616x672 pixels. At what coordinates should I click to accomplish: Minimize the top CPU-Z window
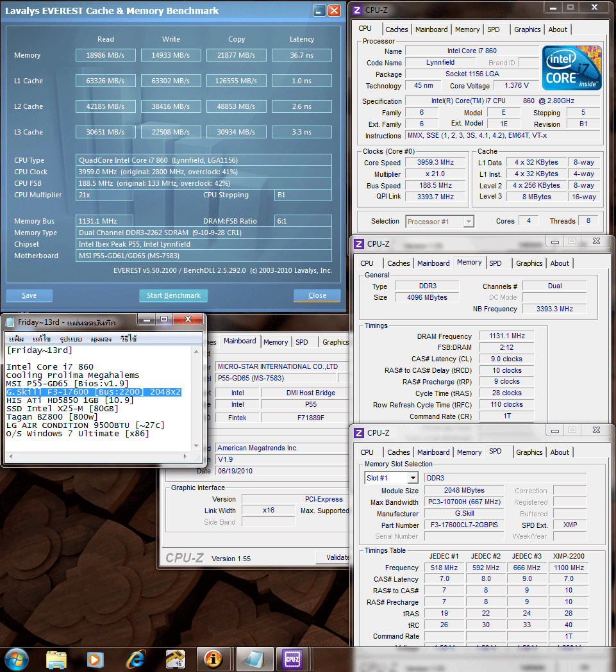point(553,7)
